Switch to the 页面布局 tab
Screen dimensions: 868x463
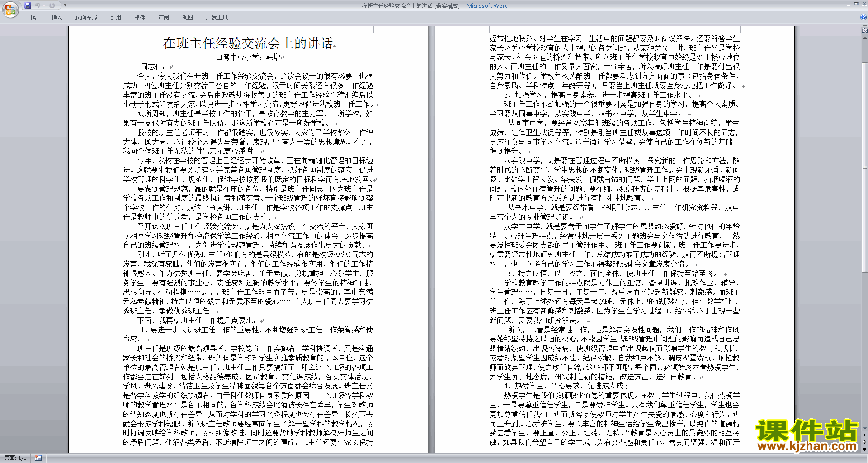[86, 17]
